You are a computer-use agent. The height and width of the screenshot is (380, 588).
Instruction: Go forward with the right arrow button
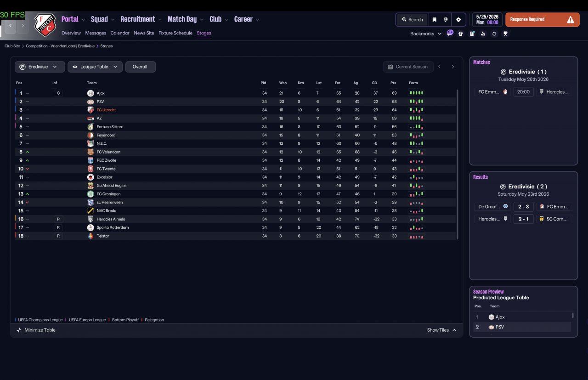(23, 26)
